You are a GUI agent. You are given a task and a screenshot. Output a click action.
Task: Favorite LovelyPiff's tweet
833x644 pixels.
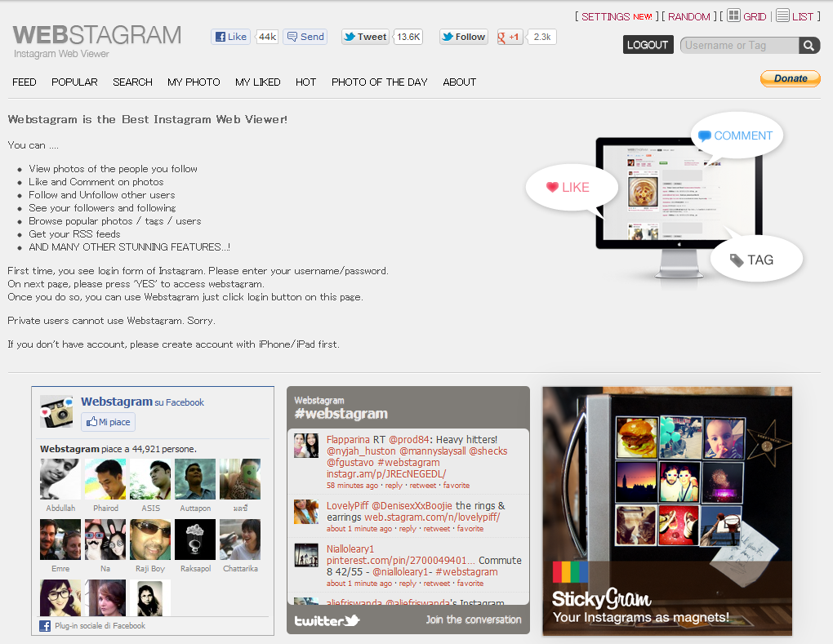[470, 529]
